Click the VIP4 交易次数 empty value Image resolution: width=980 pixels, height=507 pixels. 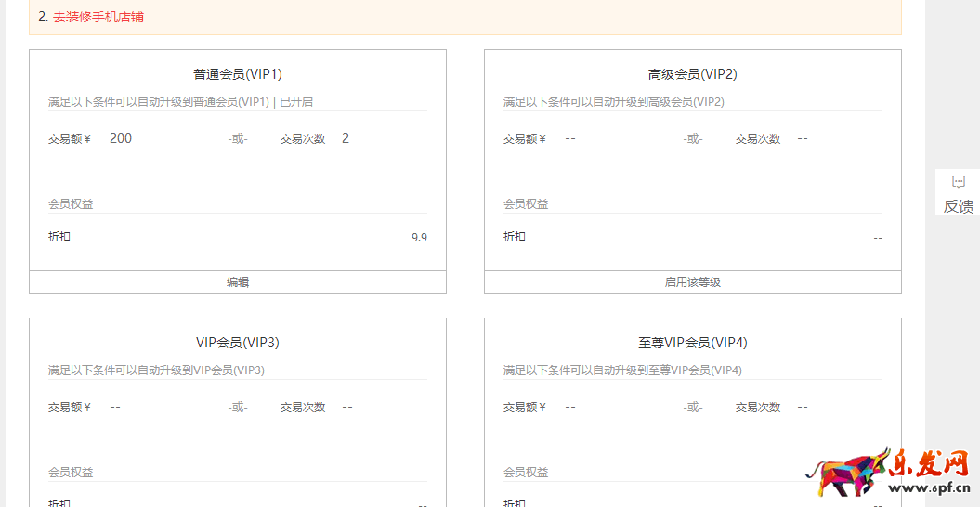pyautogui.click(x=803, y=407)
